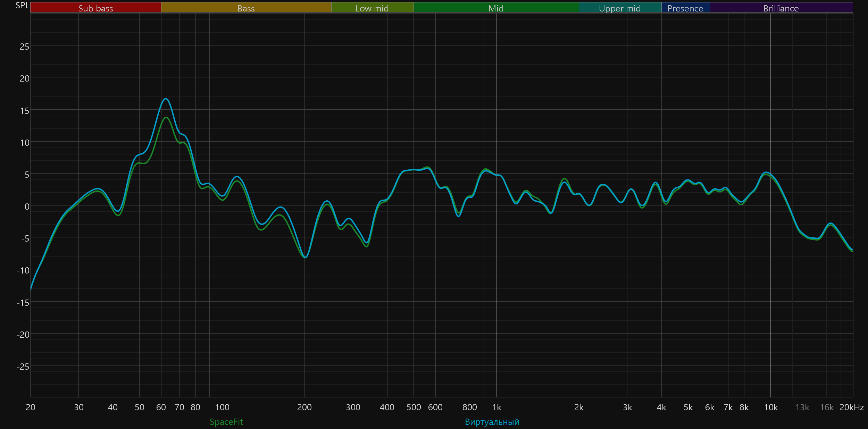Click the 100 Hz tick label
Screen dimensions: 868x429
(222, 407)
